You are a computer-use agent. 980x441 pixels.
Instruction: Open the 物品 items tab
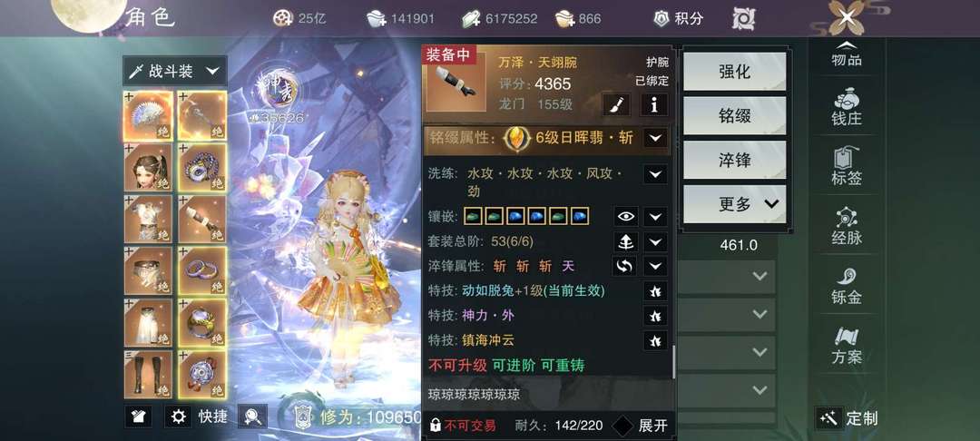coord(847,54)
